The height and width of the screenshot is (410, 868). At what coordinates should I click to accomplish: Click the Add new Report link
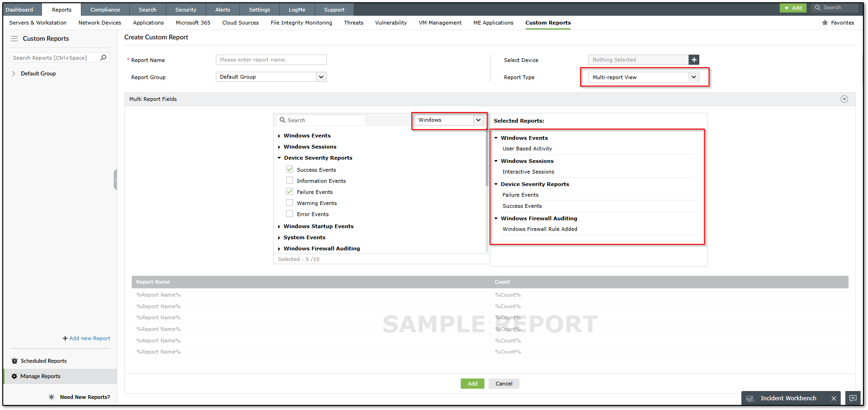coord(86,338)
